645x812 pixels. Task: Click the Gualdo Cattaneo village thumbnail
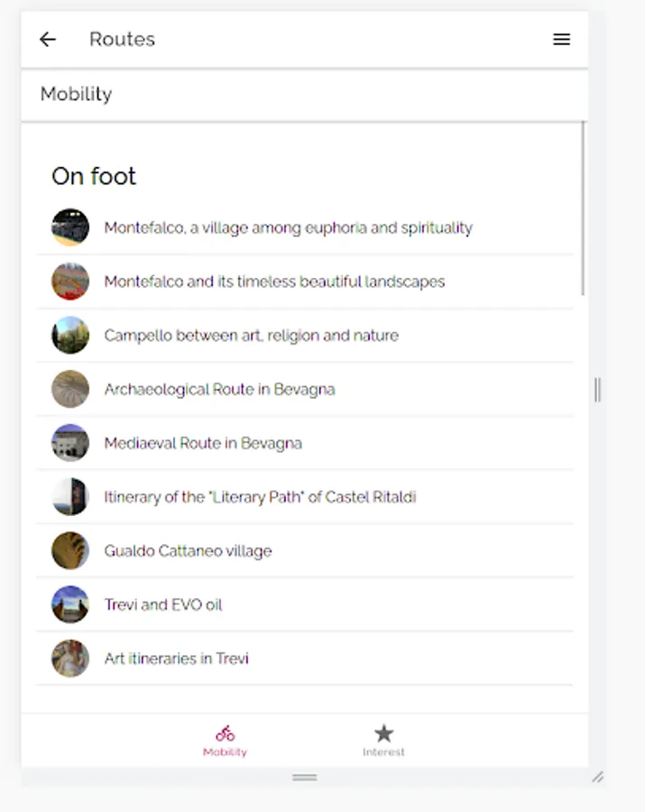(x=70, y=551)
